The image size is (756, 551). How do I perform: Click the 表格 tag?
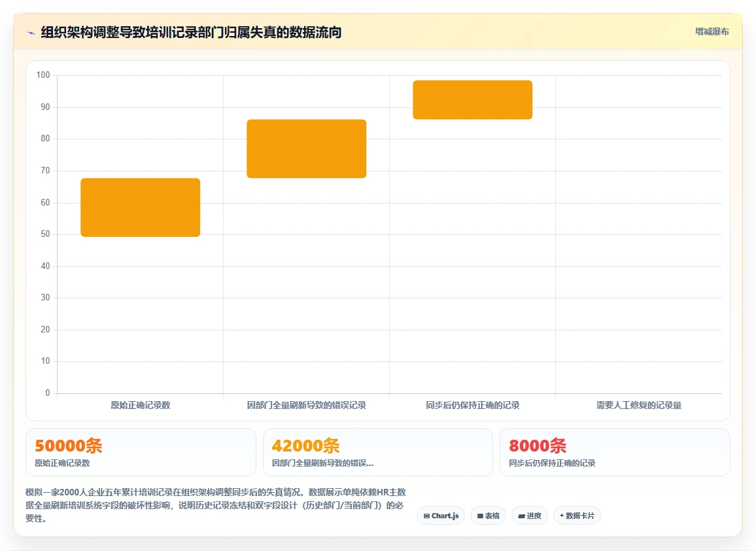pos(488,516)
